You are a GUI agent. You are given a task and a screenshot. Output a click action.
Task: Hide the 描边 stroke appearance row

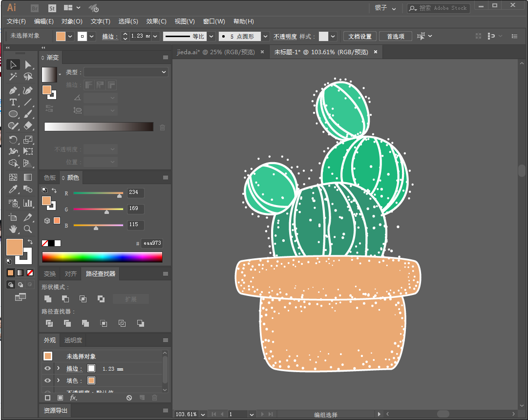click(48, 369)
